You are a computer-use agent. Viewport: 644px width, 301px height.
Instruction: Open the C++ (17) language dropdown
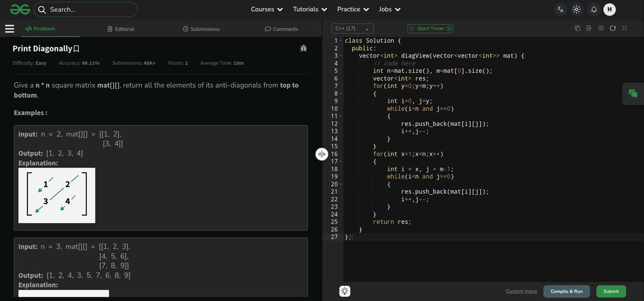pos(353,28)
